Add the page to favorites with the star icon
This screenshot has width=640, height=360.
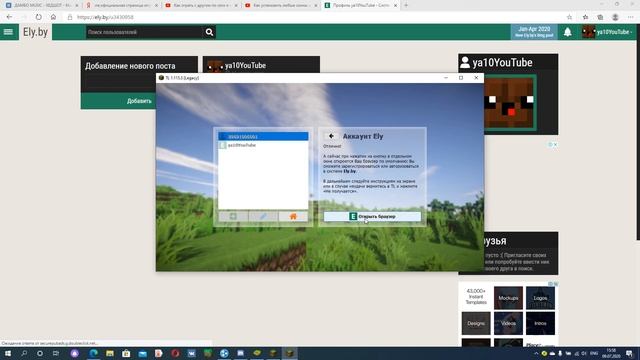(569, 17)
